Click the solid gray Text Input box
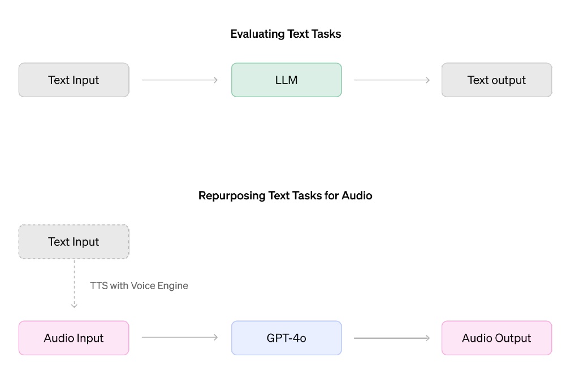Viewport: 575px width, 392px height. point(74,80)
